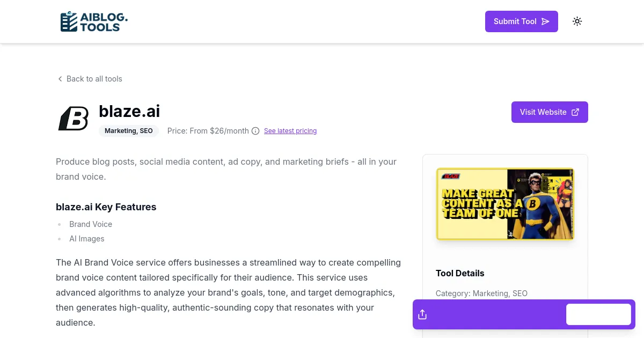Click the blaze.ai title heading

(129, 111)
